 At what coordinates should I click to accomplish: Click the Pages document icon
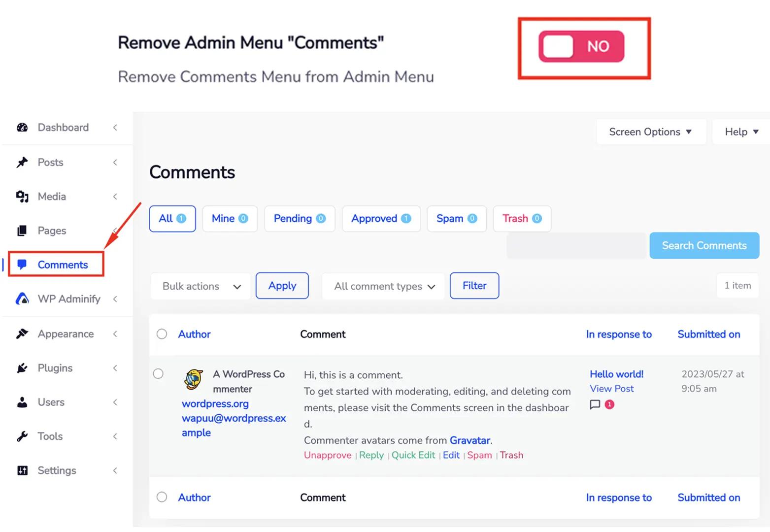click(x=22, y=231)
